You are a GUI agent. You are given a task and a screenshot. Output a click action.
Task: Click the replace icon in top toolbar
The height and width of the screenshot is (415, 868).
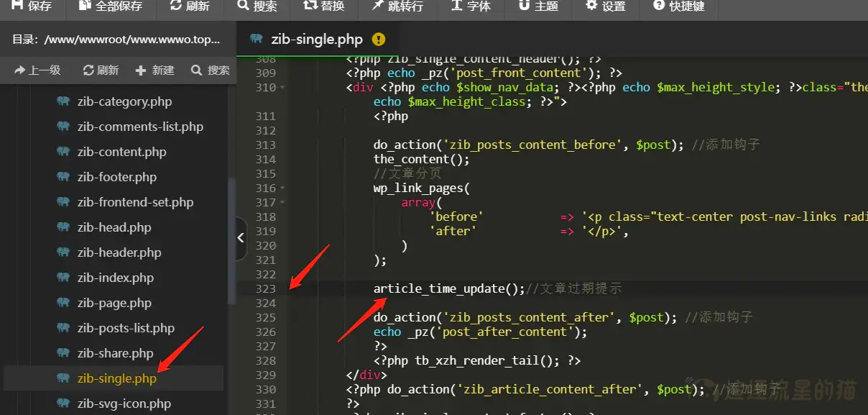tap(310, 6)
